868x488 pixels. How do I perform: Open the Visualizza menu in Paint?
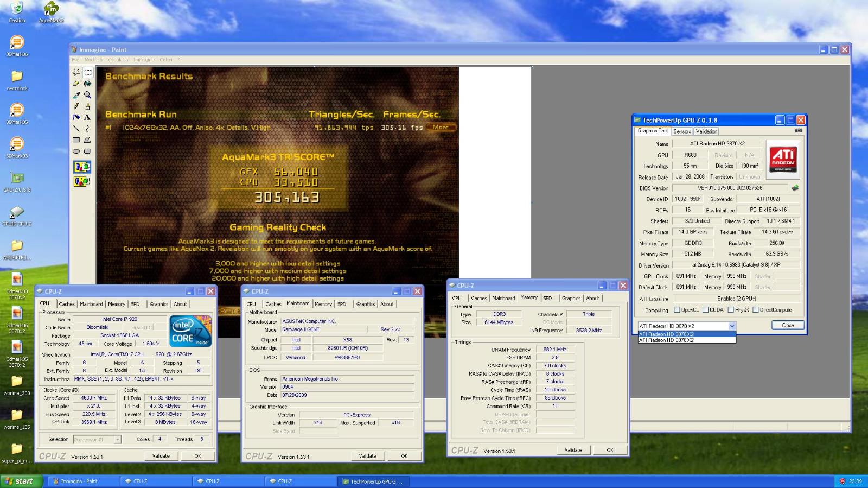coord(118,60)
